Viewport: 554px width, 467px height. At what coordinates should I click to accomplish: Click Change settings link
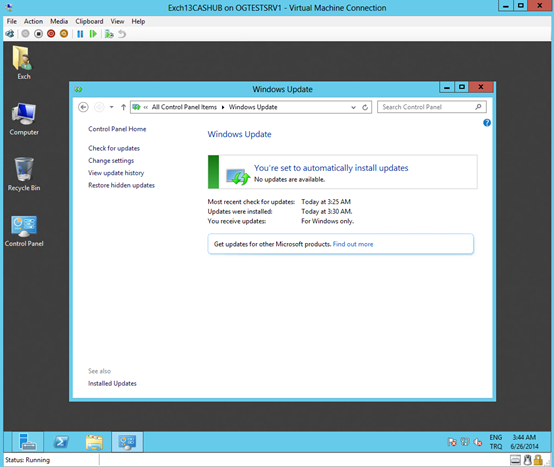(111, 161)
